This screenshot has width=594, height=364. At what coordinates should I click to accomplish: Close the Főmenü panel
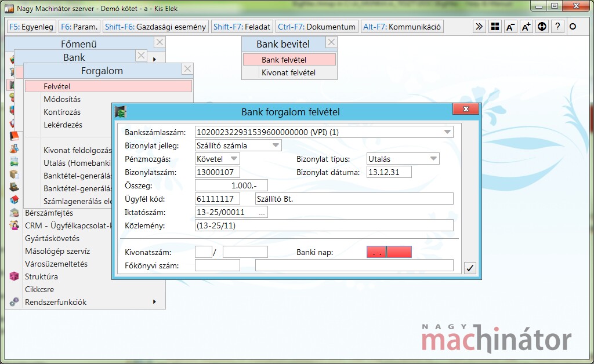[160, 42]
